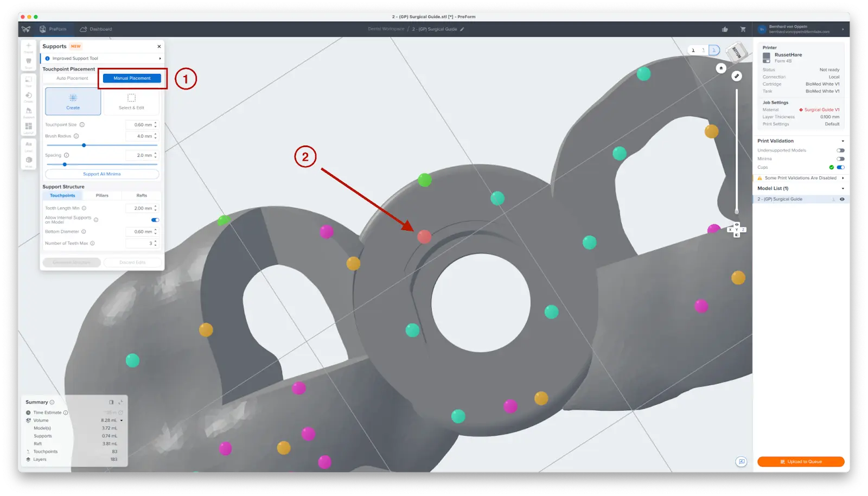This screenshot has height=496, width=868.
Task: Click the Upload to Queue button
Action: point(801,462)
